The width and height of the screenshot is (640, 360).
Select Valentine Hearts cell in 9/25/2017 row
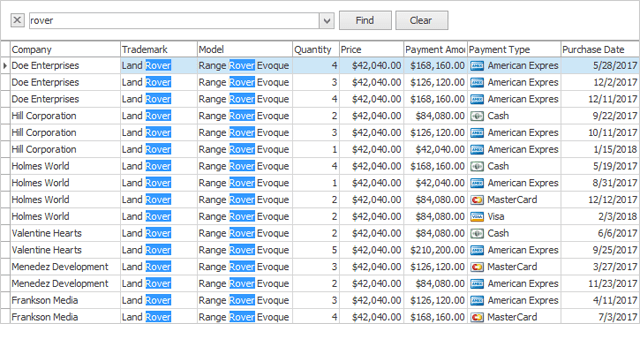tap(65, 250)
